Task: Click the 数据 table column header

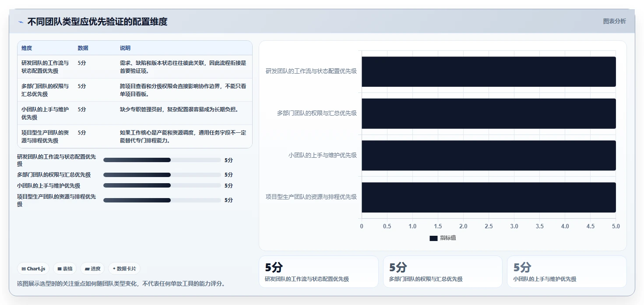Action: tap(83, 48)
